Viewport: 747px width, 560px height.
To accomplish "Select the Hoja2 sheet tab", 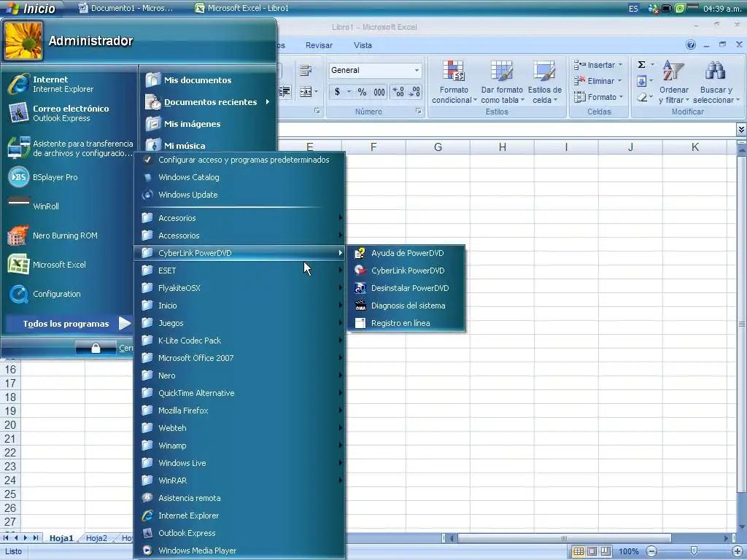I will tap(96, 538).
